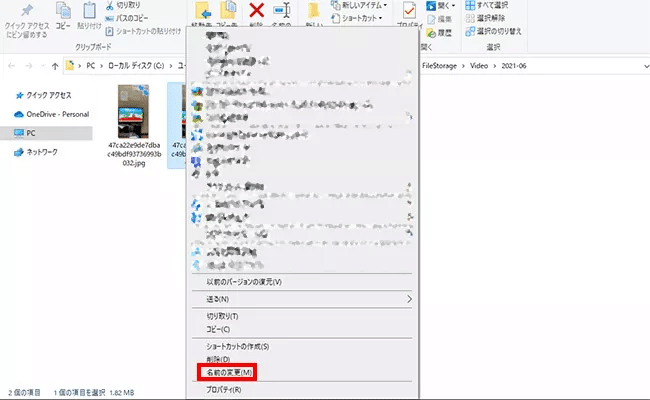Click the Back navigation arrow

pos(12,66)
